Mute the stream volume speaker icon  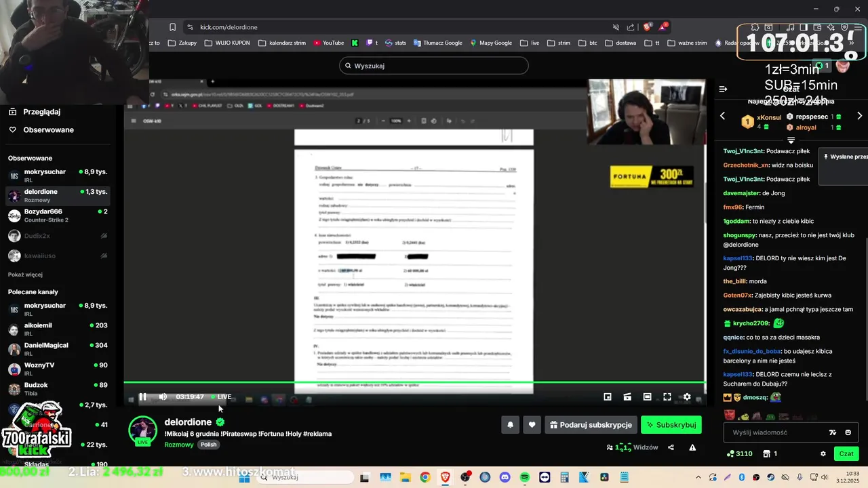tap(163, 396)
